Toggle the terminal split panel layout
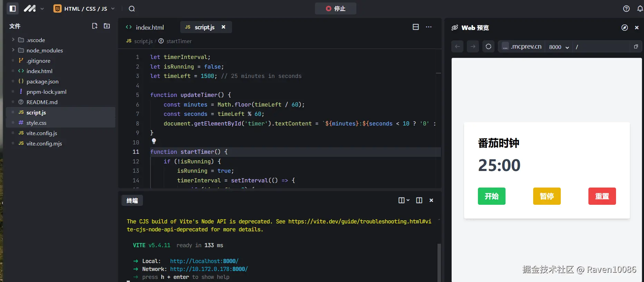 click(419, 200)
